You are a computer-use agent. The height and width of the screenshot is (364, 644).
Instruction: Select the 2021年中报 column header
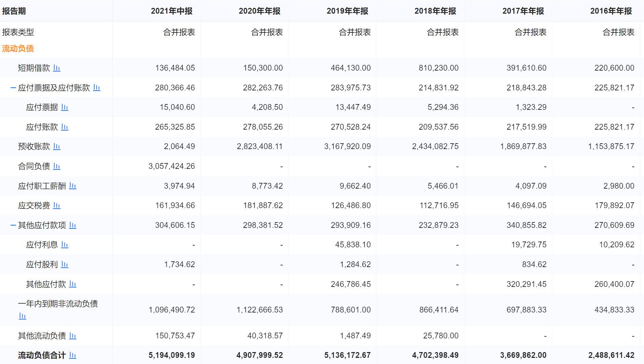(172, 11)
